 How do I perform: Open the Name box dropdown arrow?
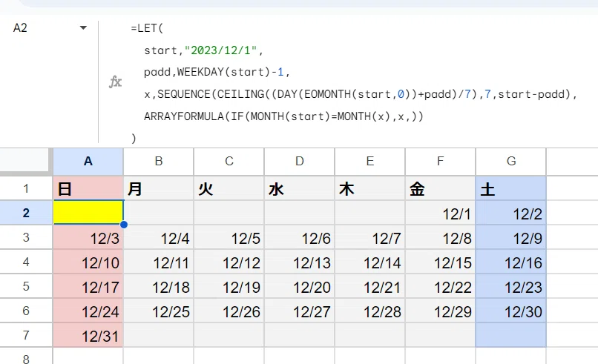click(83, 28)
